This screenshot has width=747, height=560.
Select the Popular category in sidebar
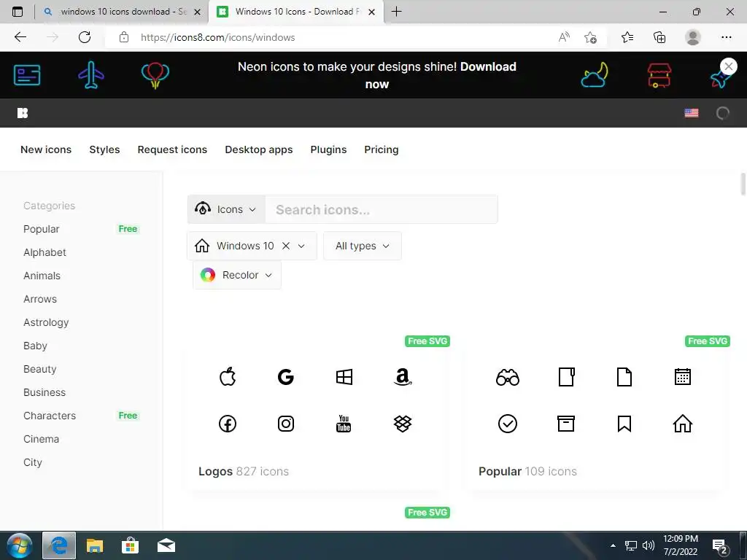tap(42, 229)
